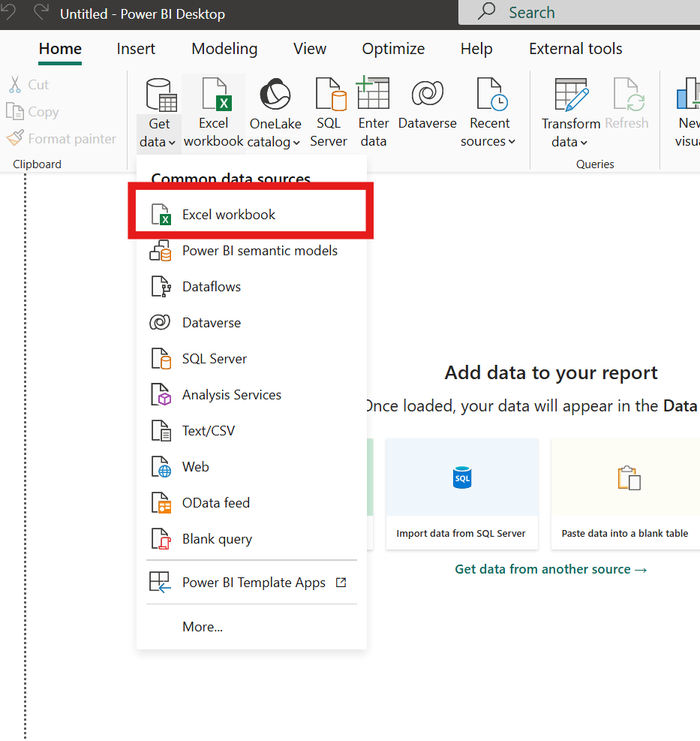This screenshot has width=700, height=741.
Task: Switch to the View ribbon tab
Action: coord(309,49)
